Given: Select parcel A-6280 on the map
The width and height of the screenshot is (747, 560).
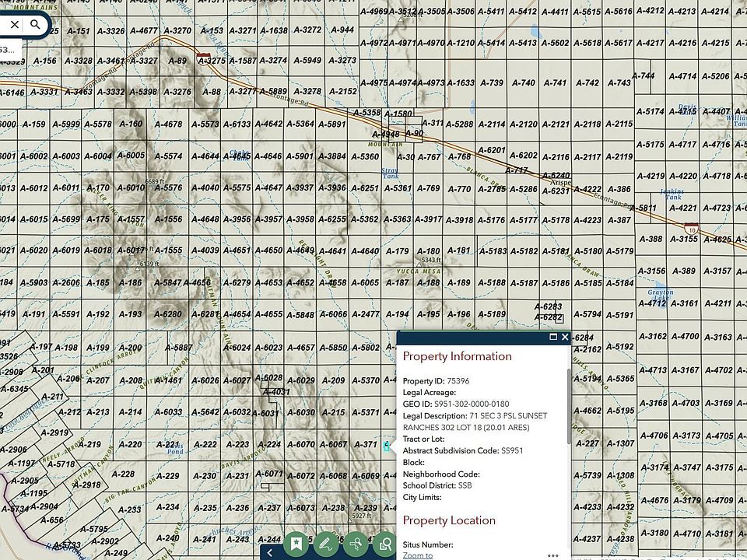Looking at the screenshot, I should pos(168,314).
